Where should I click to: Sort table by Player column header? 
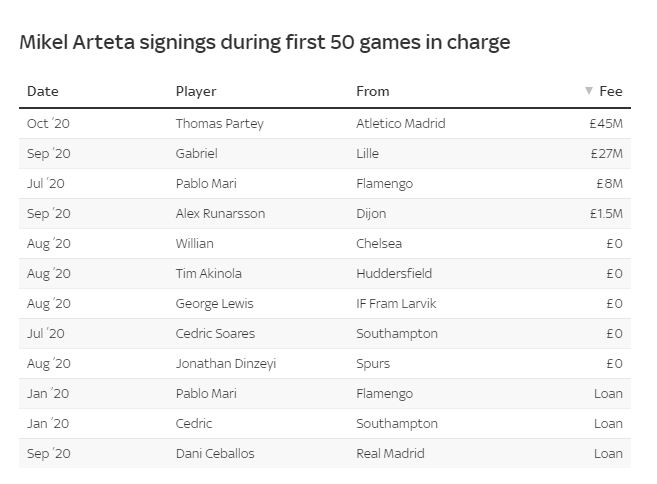(196, 91)
